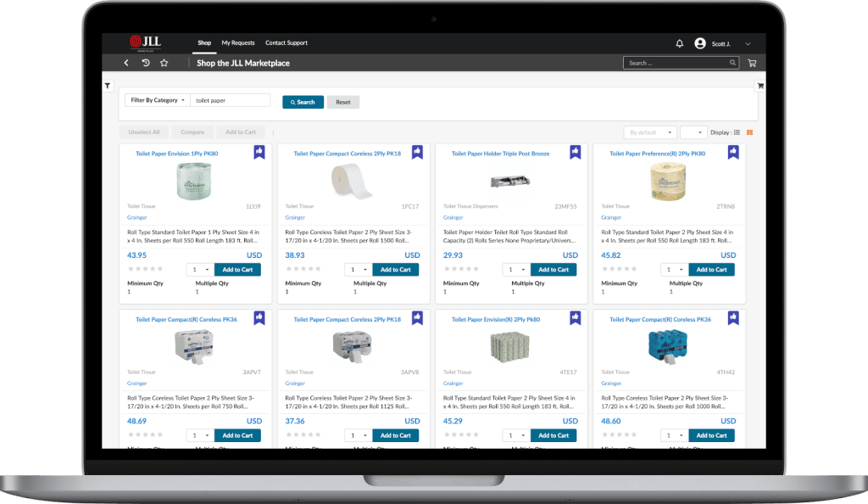The width and height of the screenshot is (868, 504).
Task: Switch to list display view
Action: click(737, 132)
